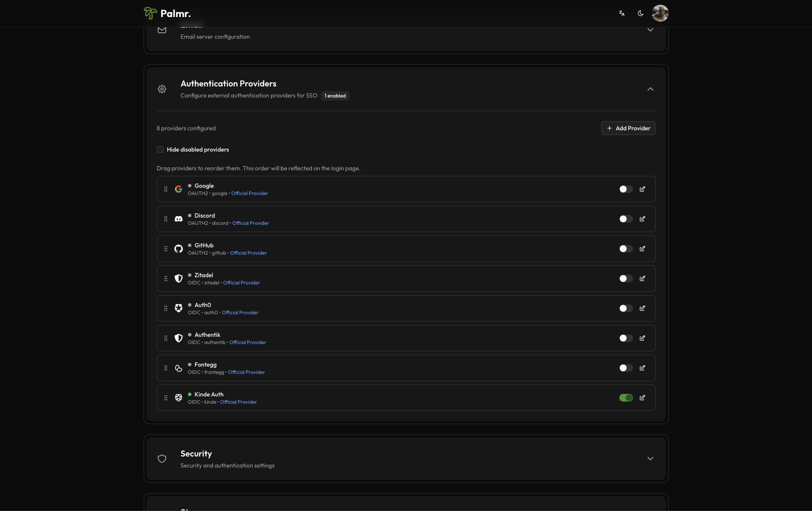Edit the Authentik provider
This screenshot has width=812, height=511.
[642, 338]
